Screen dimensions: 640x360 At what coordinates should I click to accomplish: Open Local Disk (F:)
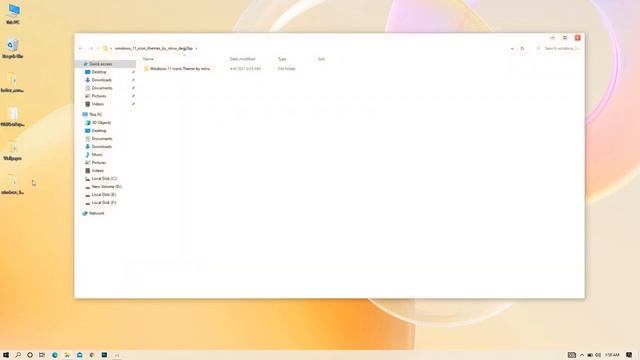point(104,203)
